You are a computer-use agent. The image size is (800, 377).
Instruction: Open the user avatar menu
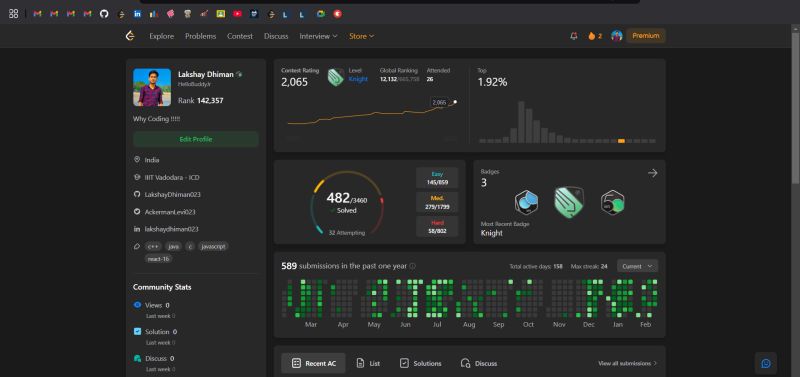(617, 36)
